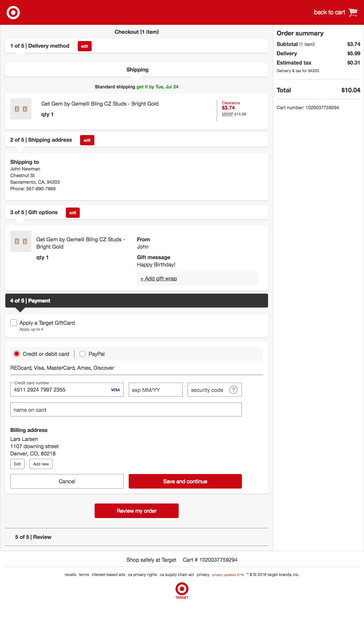This screenshot has height=618, width=364.
Task: Go back to cart link
Action: 329,12
